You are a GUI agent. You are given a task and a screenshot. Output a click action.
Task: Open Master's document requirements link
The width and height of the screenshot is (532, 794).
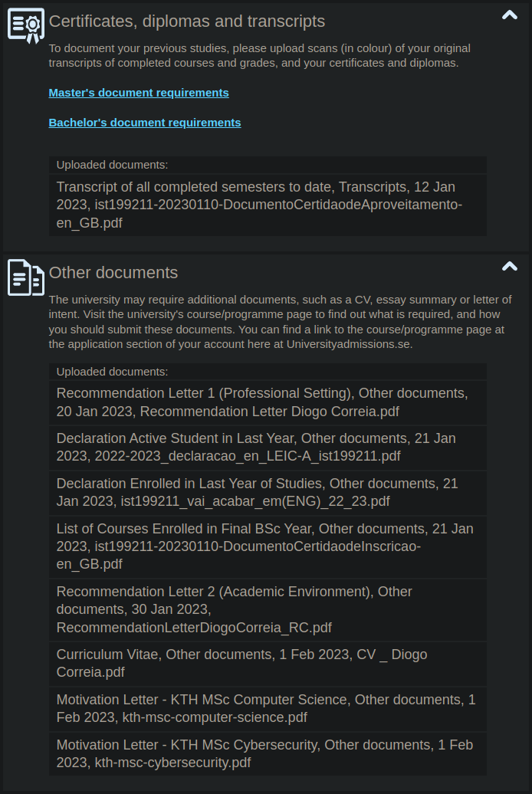(x=139, y=93)
